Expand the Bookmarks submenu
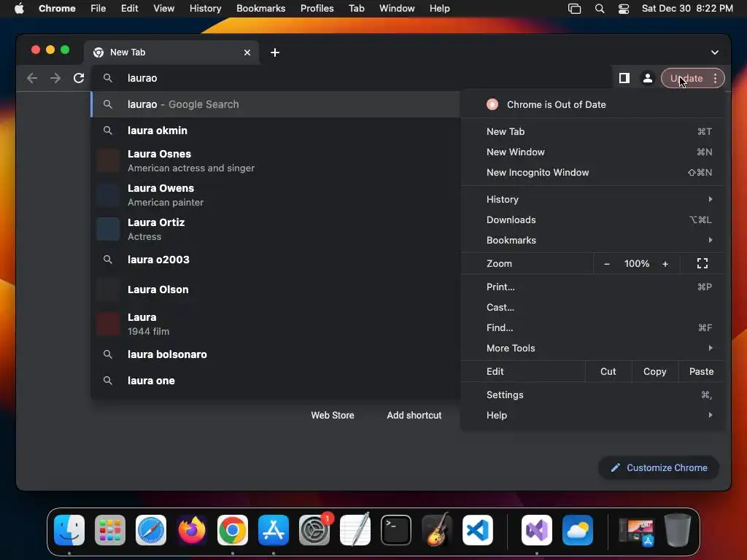The width and height of the screenshot is (747, 560). [592, 240]
